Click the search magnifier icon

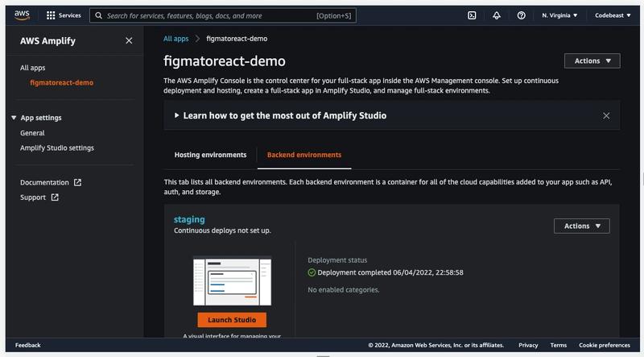98,15
